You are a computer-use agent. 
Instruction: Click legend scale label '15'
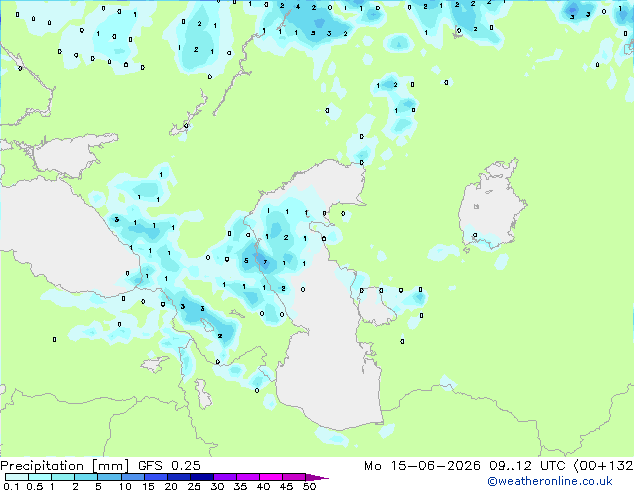(148, 486)
